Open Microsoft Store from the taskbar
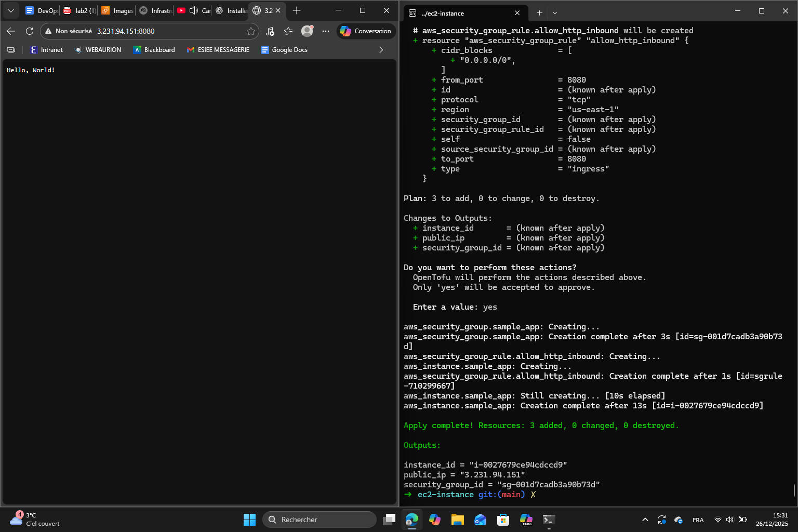This screenshot has width=798, height=532. click(x=503, y=519)
